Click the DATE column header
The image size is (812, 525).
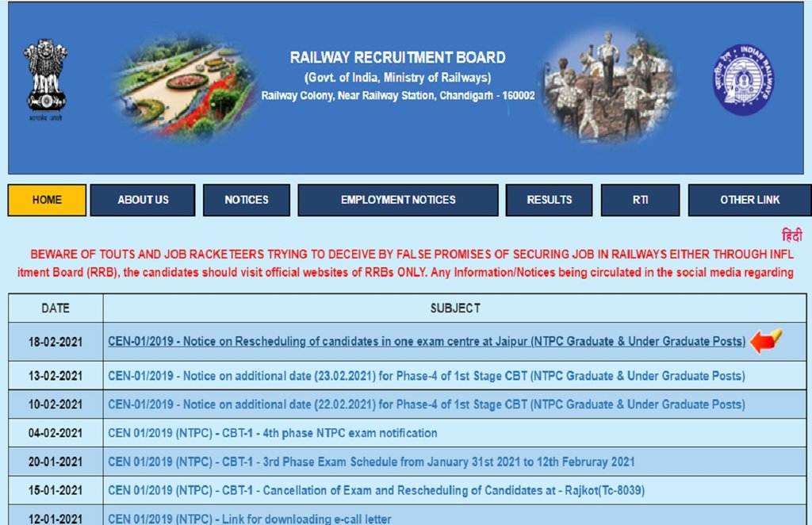pyautogui.click(x=56, y=308)
